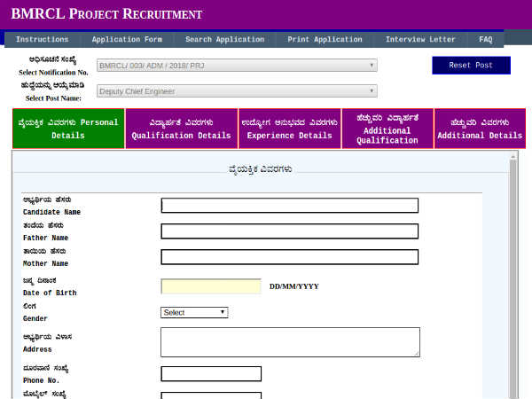532x399 pixels.
Task: Open Interview Letter page
Action: pos(420,39)
